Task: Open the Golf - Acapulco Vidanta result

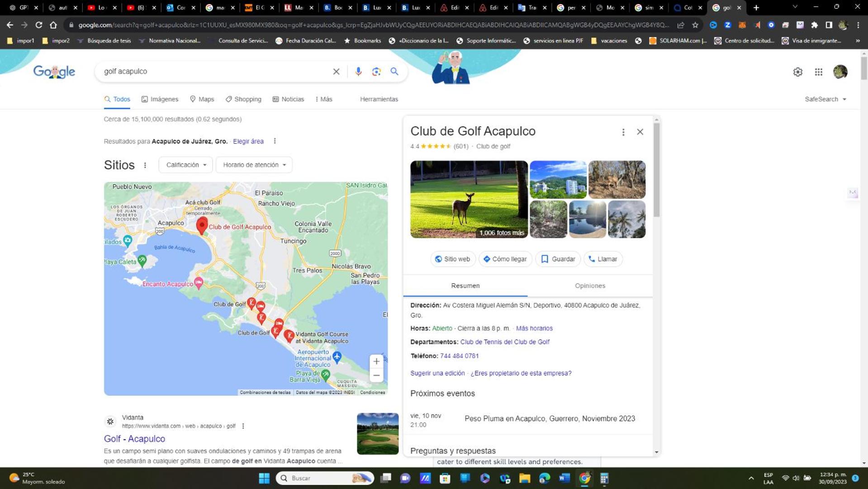Action: 134,439
